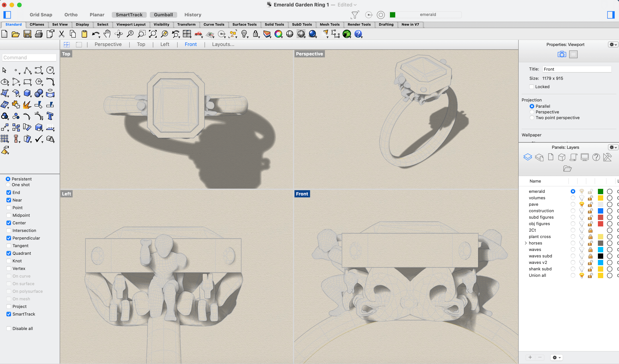Check the Locked viewport checkbox
This screenshot has height=364, width=619.
tap(532, 87)
